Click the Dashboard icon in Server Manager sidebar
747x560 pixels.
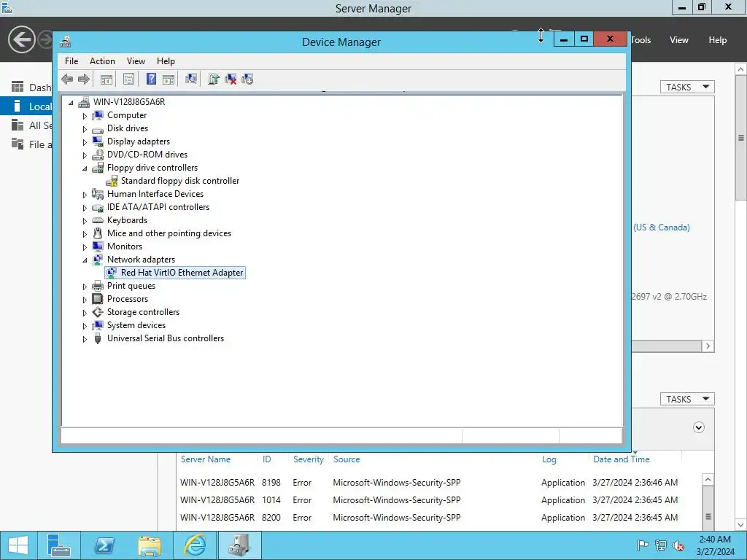click(x=18, y=87)
